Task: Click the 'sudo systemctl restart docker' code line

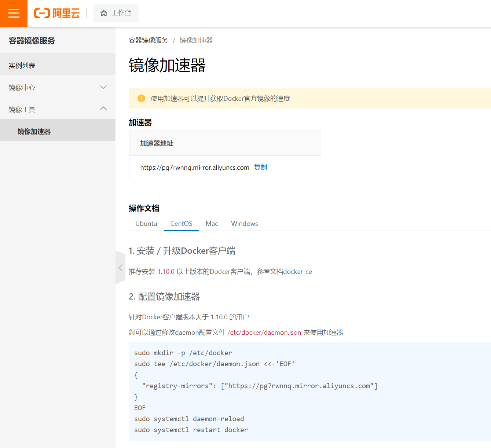Action: pos(191,430)
